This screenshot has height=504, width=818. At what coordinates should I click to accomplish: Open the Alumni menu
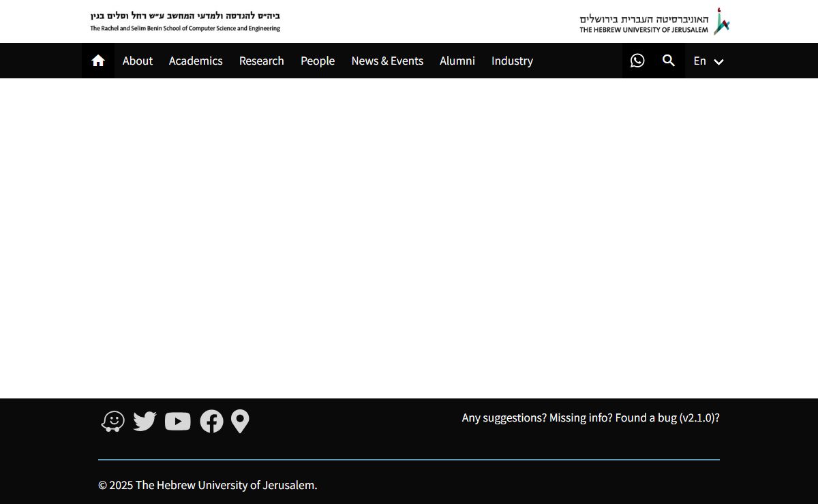coord(457,61)
